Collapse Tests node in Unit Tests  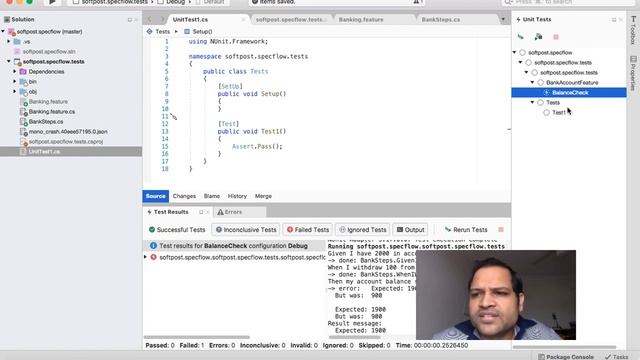click(533, 102)
